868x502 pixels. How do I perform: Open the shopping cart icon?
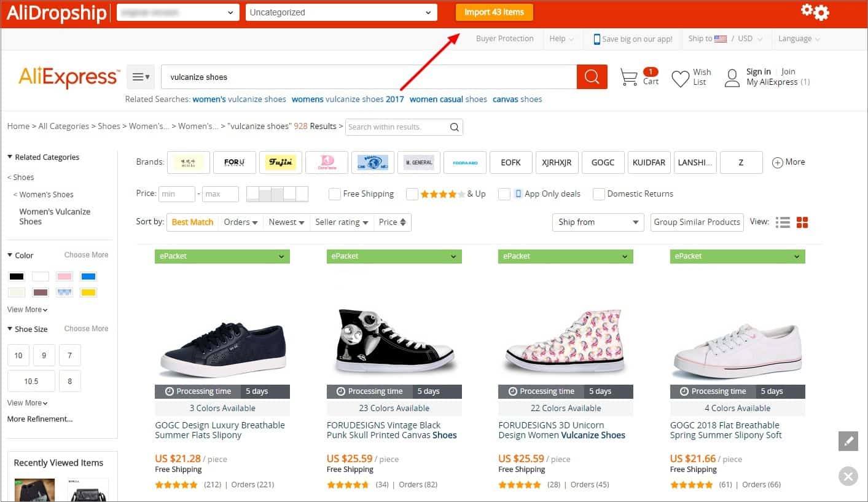tap(628, 77)
